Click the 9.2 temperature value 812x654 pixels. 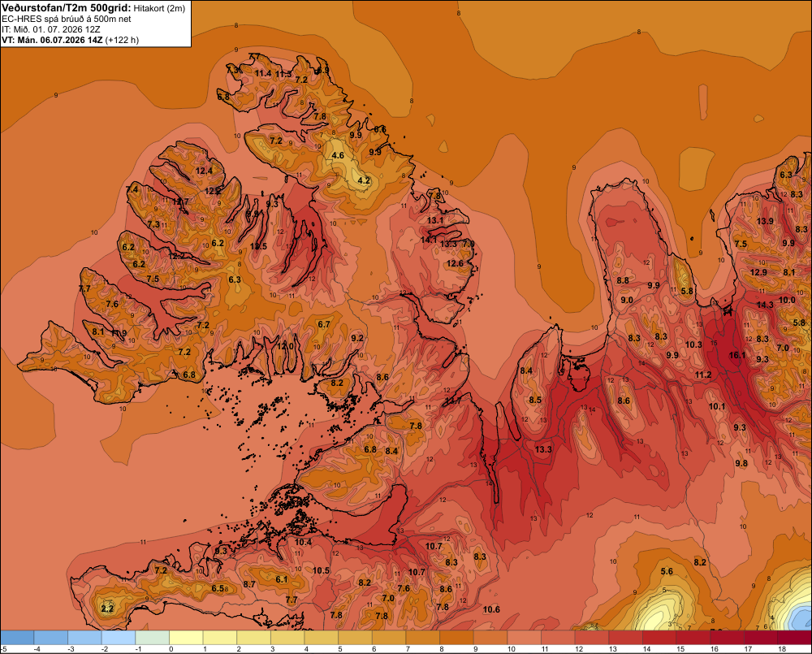click(356, 338)
